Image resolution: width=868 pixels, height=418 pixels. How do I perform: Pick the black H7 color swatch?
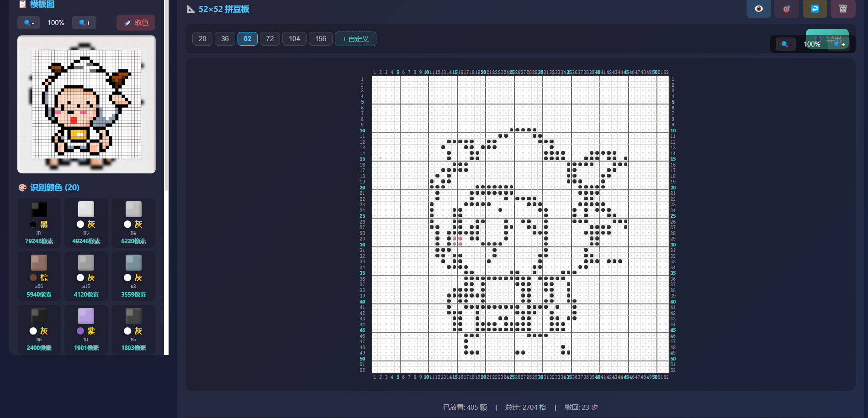(39, 222)
